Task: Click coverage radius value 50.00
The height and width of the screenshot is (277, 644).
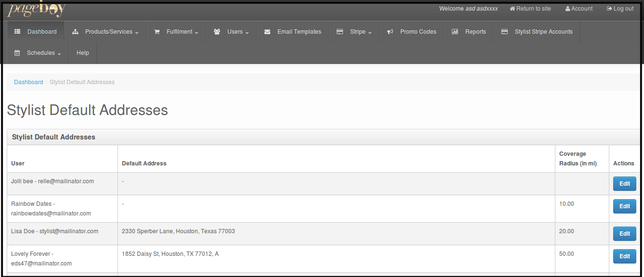Action: pyautogui.click(x=566, y=254)
